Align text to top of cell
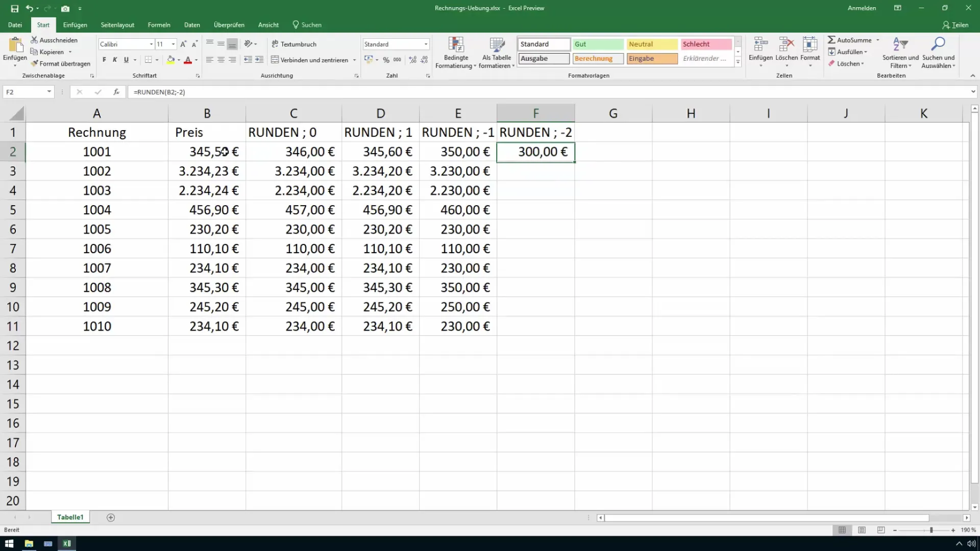 pos(210,44)
